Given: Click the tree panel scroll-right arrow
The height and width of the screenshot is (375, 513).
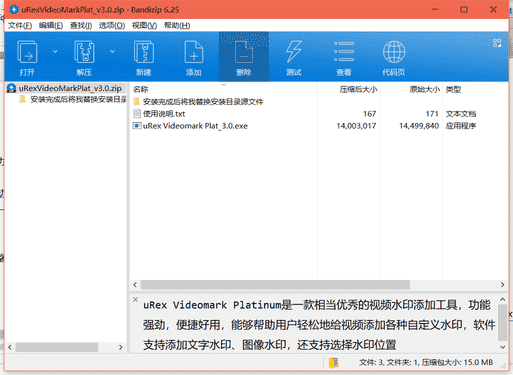Looking at the screenshot, I should point(121,347).
